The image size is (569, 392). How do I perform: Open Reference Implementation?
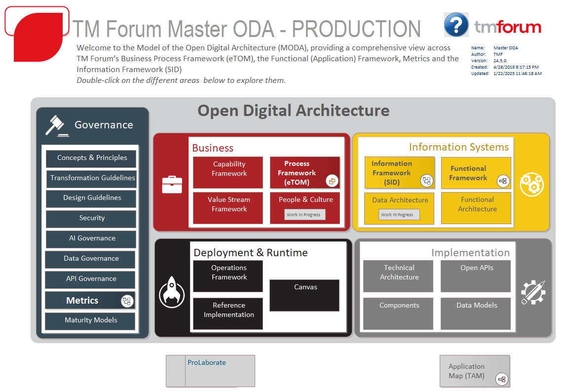click(228, 314)
